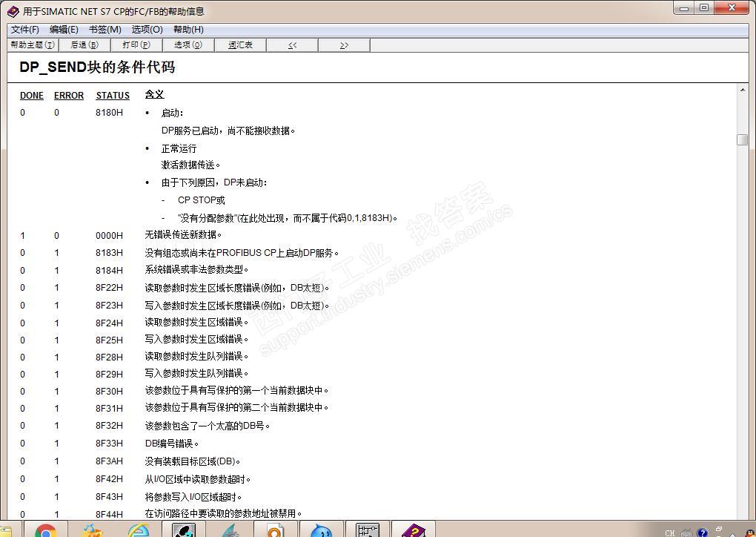Click status code 8F44H
756x537 pixels.
(x=109, y=514)
